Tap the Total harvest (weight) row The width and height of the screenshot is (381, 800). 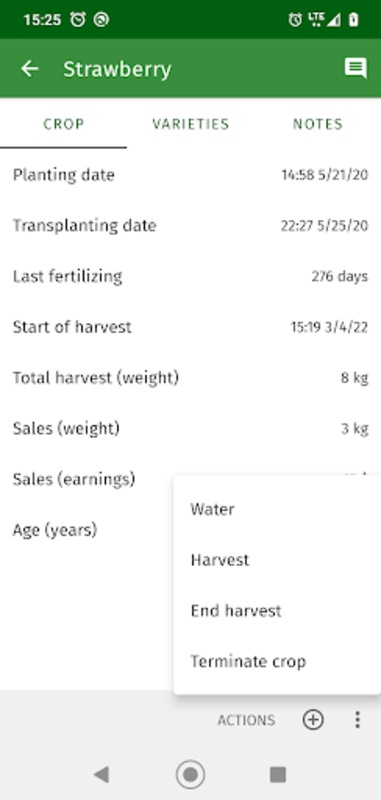[190, 378]
